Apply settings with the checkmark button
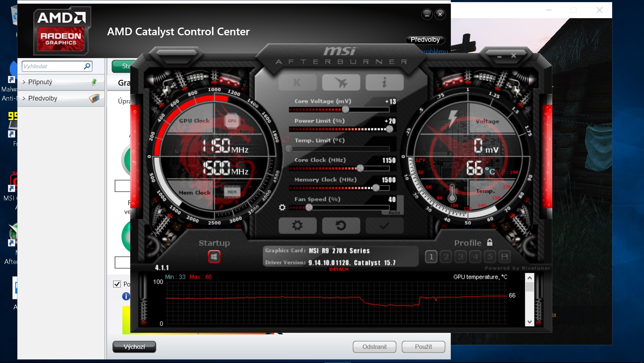This screenshot has width=644, height=363. tap(384, 225)
